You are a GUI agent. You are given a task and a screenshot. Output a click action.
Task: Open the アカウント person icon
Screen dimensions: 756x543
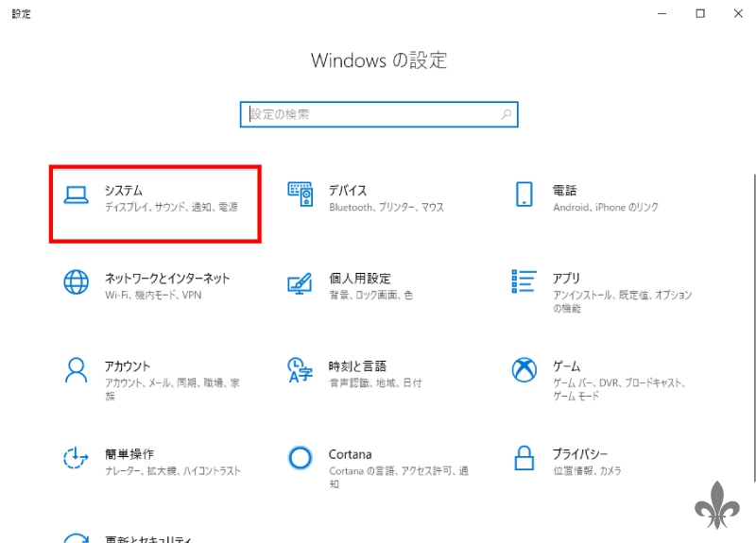77,370
